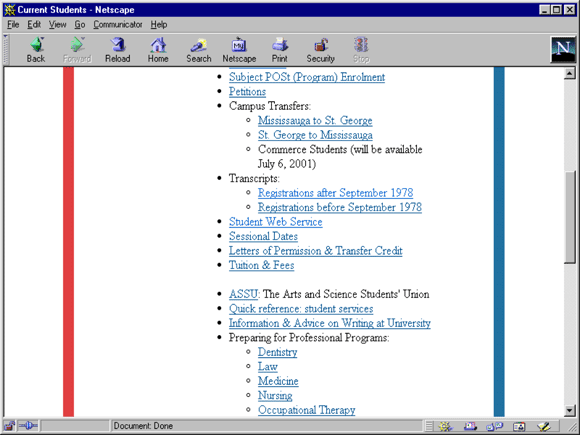
Task: Open Address Book icon in component bar
Action: (x=519, y=426)
